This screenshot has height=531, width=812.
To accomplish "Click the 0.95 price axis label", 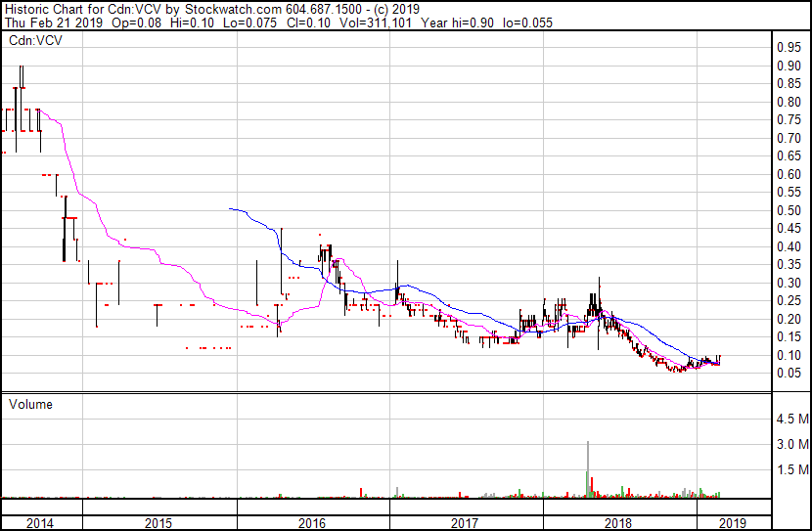I will coord(789,48).
